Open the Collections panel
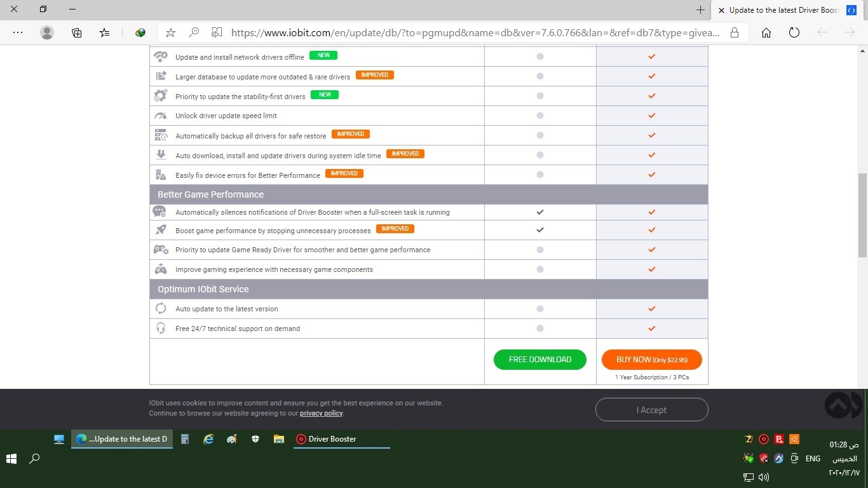 point(77,32)
